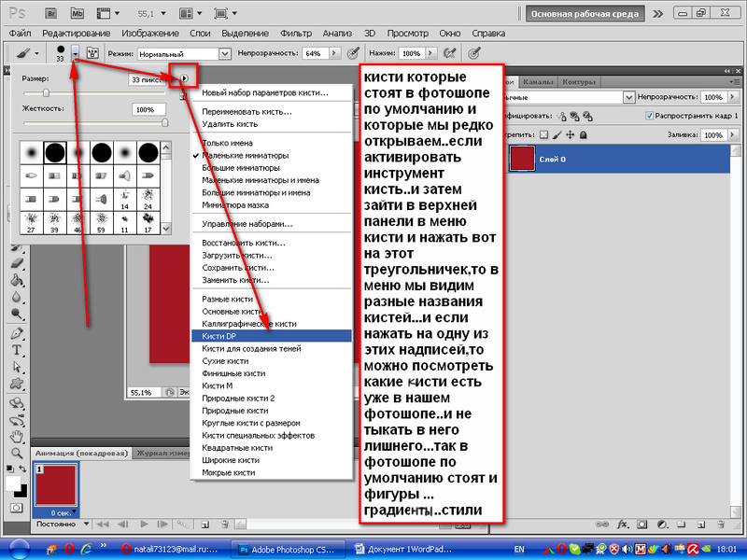Screen dimensions: 747x560
Task: Click the Unify layer position icon
Action: [562, 116]
